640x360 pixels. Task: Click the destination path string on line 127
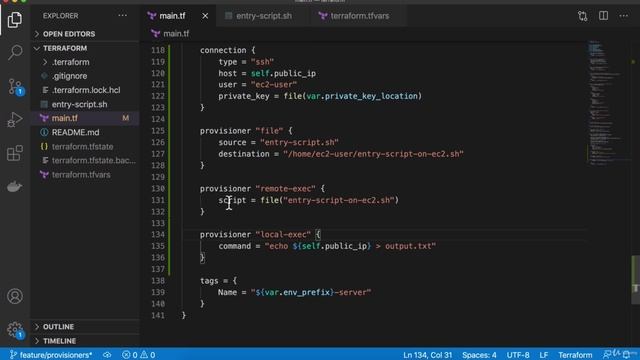[373, 154]
